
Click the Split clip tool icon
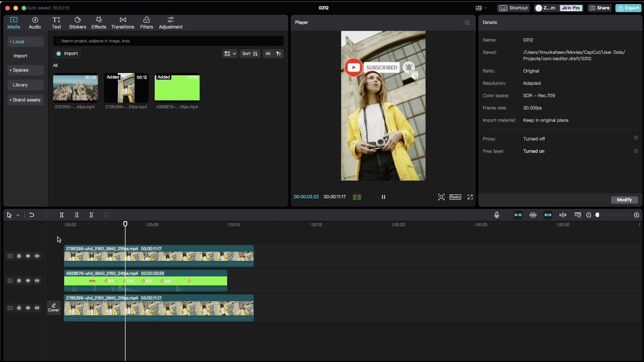pyautogui.click(x=61, y=215)
